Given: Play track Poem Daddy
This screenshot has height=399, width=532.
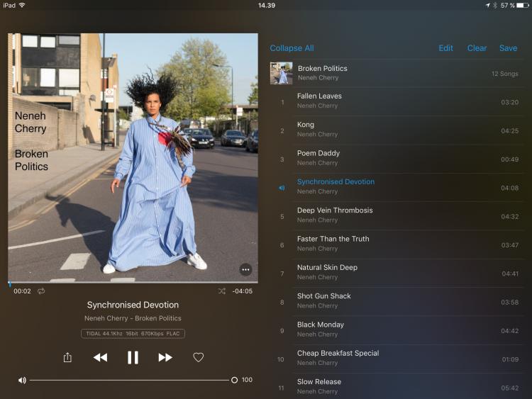Looking at the screenshot, I should pos(397,158).
